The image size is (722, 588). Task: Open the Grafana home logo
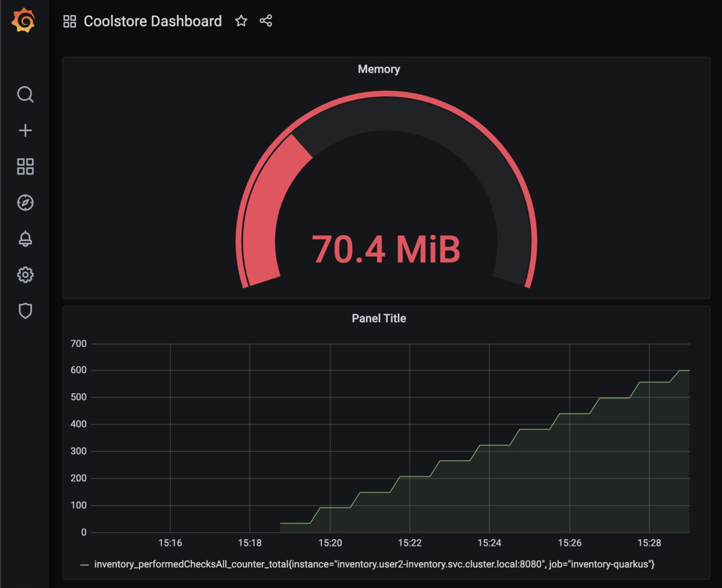click(25, 21)
